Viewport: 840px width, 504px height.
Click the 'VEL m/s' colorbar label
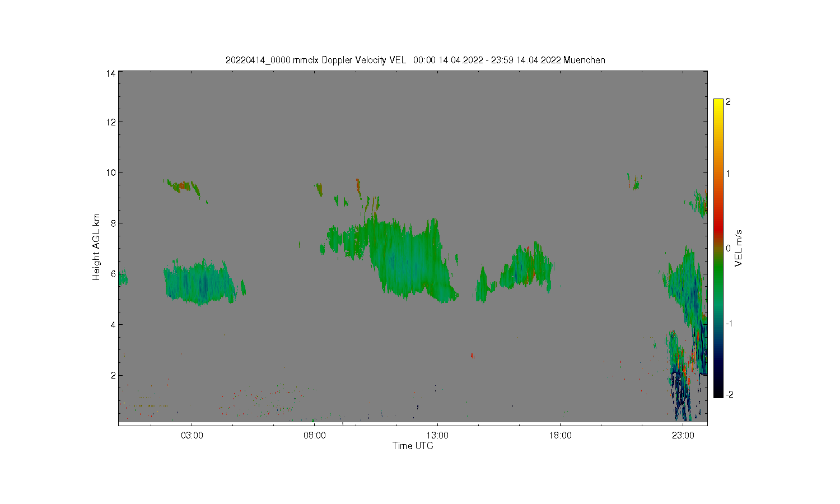[739, 248]
